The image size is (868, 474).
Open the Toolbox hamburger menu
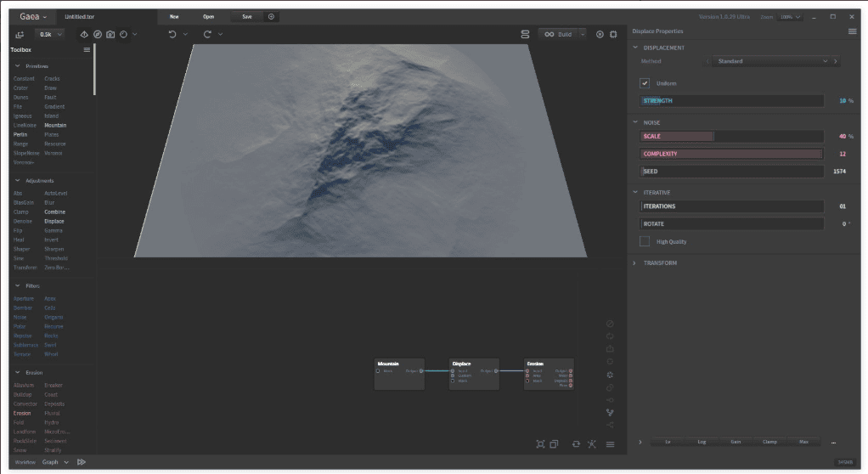point(87,50)
